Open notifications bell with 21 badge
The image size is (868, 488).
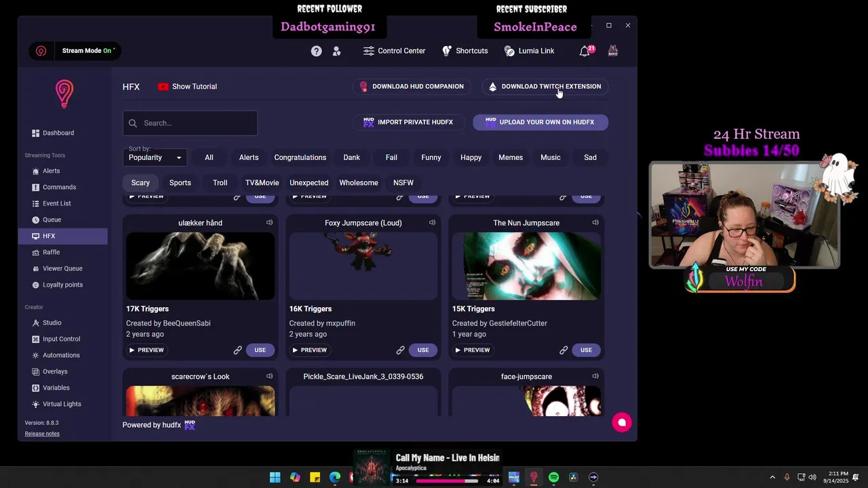586,51
